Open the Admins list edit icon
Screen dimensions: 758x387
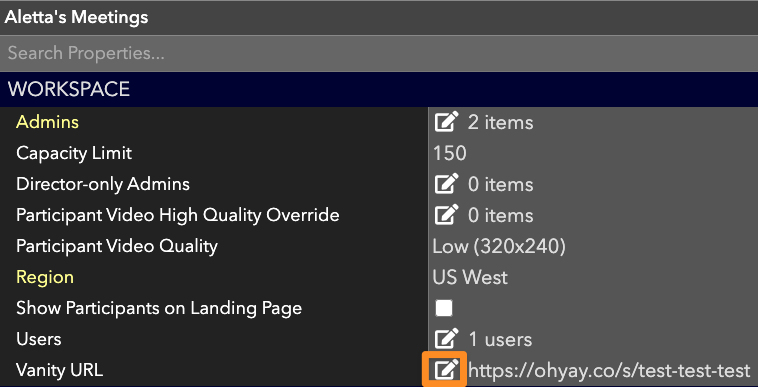(x=446, y=122)
